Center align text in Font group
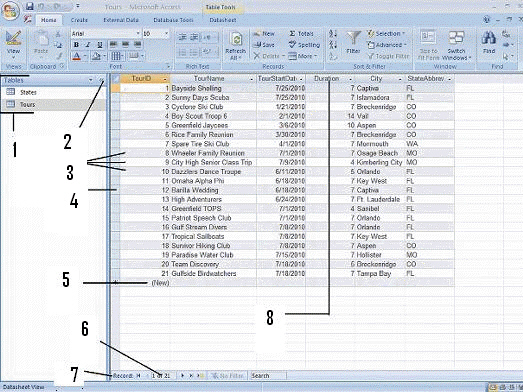Screen dimensions: 523x392 coord(125,44)
